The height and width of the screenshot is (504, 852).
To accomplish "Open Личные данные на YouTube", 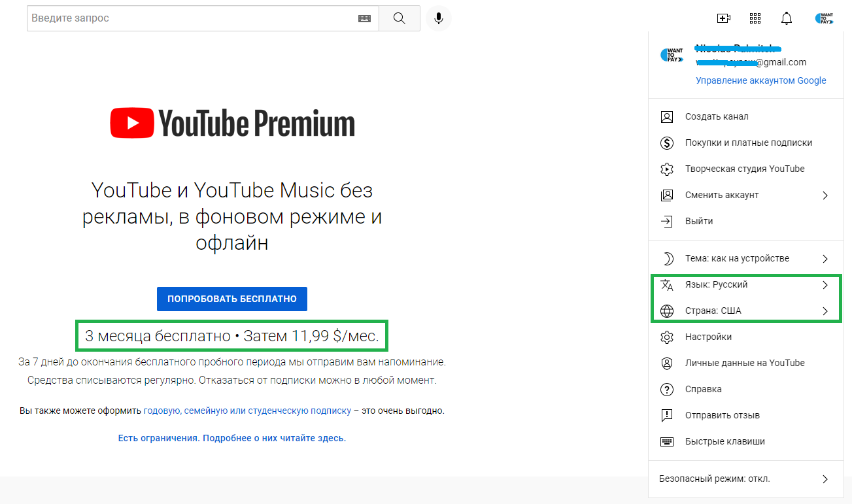I will pyautogui.click(x=745, y=363).
